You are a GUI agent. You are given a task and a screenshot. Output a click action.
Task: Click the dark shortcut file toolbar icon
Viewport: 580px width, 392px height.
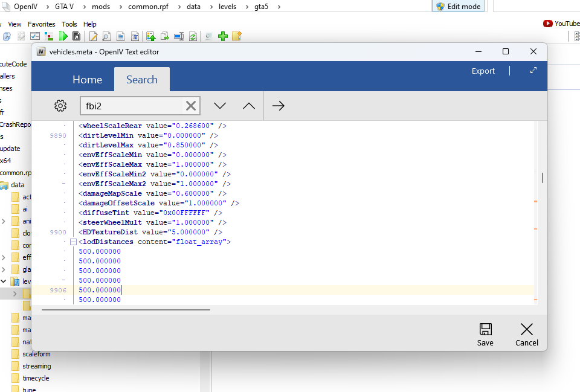tap(77, 36)
